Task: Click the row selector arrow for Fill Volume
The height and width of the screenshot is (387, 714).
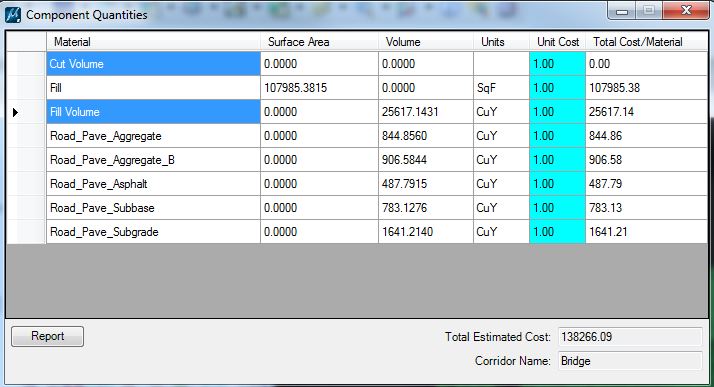Action: 15,112
